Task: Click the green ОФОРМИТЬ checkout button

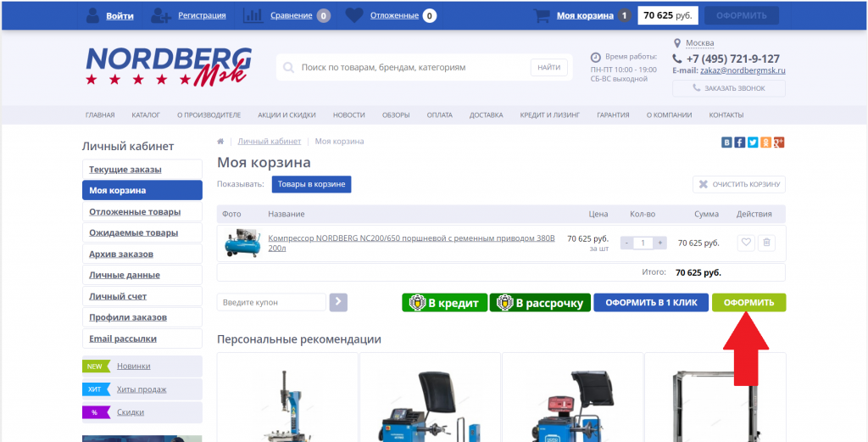Action: click(x=748, y=302)
